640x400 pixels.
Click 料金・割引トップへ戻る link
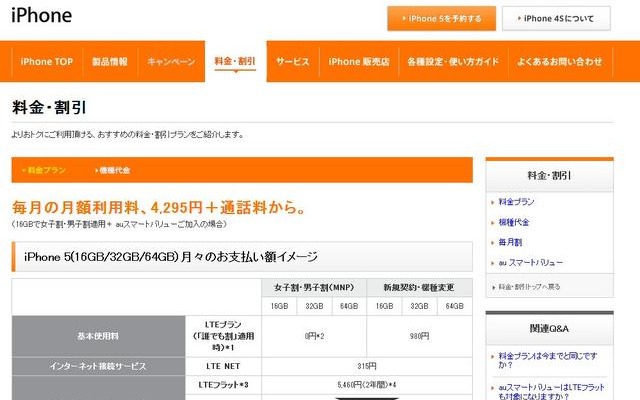click(529, 287)
